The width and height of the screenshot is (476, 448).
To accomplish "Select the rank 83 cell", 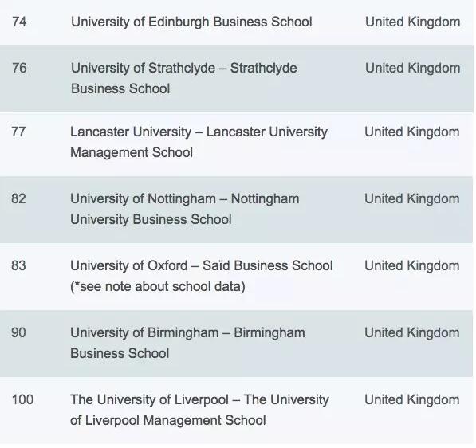I will (18, 265).
